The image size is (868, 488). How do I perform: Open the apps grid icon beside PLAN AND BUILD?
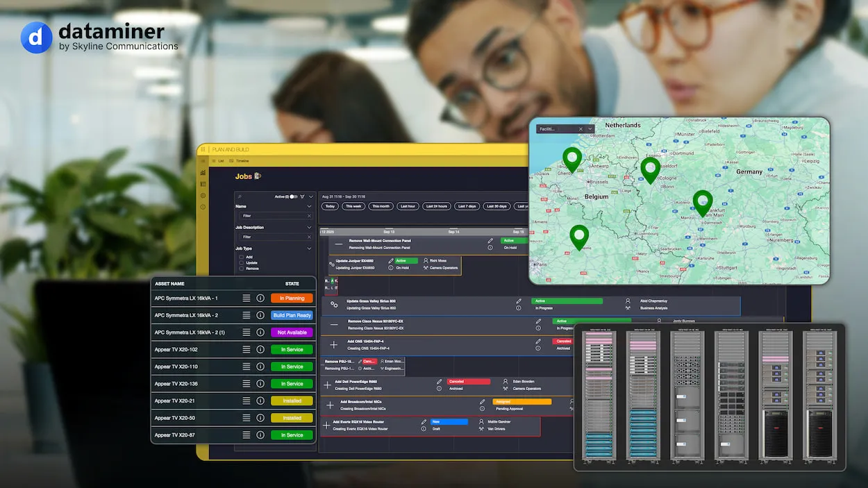[x=203, y=150]
